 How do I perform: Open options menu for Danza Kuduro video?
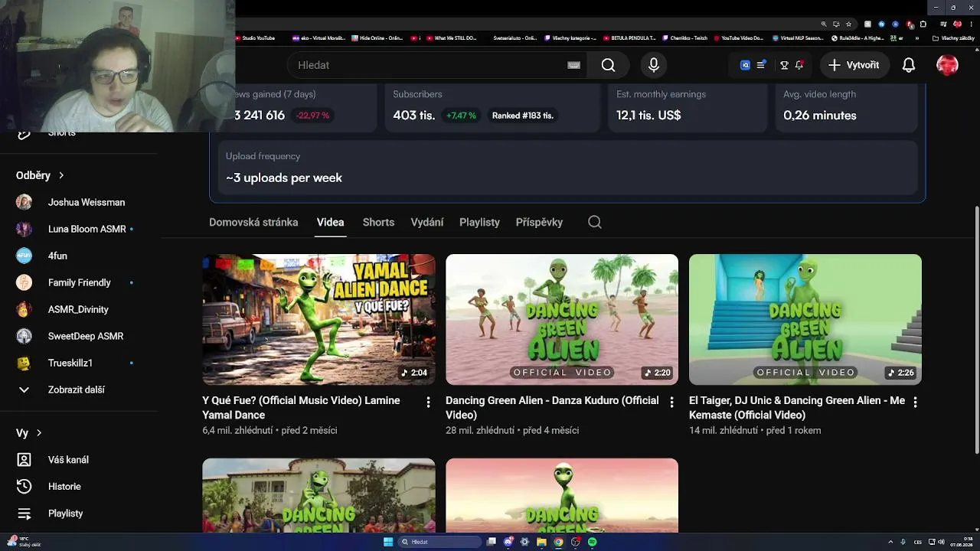pyautogui.click(x=671, y=402)
